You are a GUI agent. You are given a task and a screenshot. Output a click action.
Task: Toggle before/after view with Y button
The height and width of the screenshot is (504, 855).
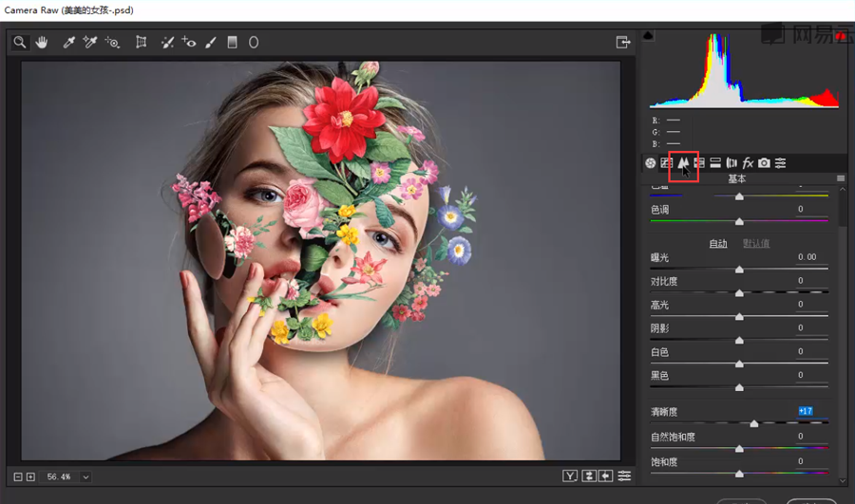[570, 476]
